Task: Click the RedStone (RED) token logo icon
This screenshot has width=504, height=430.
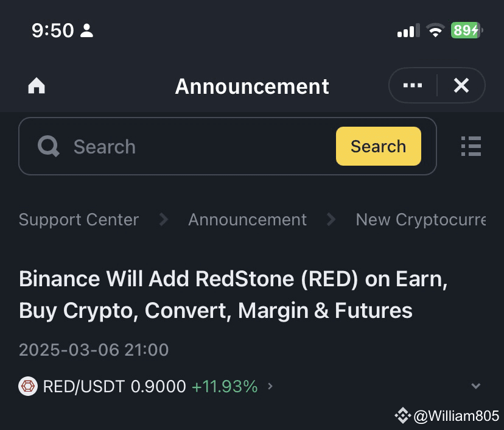Action: coord(27,386)
